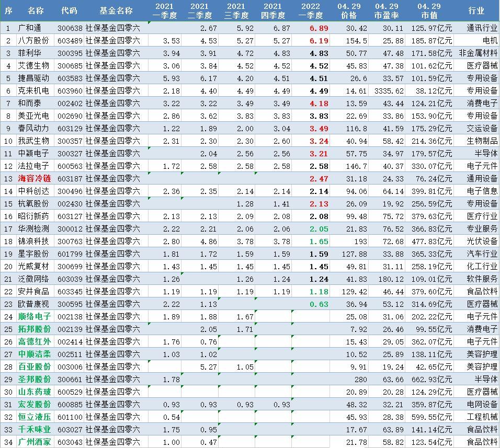Select the stock name 我武生物

coord(33,141)
